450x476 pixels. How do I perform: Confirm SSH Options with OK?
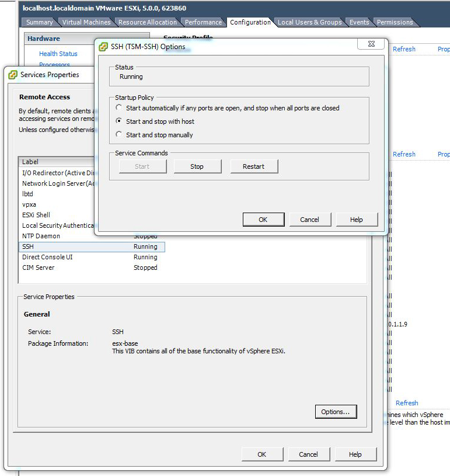263,220
